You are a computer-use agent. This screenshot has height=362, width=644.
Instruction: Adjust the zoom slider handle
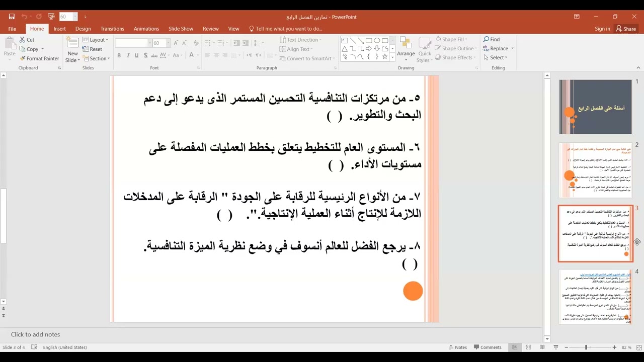pos(586,347)
